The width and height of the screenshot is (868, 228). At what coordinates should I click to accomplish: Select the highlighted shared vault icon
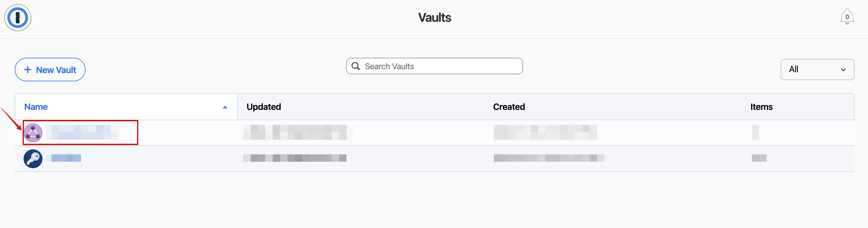coord(33,132)
